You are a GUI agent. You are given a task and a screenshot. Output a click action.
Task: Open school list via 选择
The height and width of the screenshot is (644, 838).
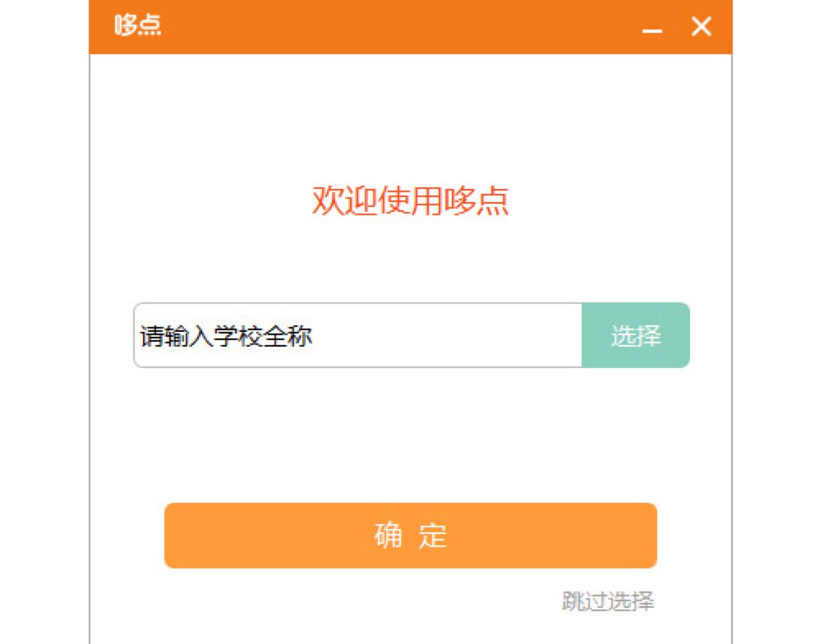pos(636,335)
